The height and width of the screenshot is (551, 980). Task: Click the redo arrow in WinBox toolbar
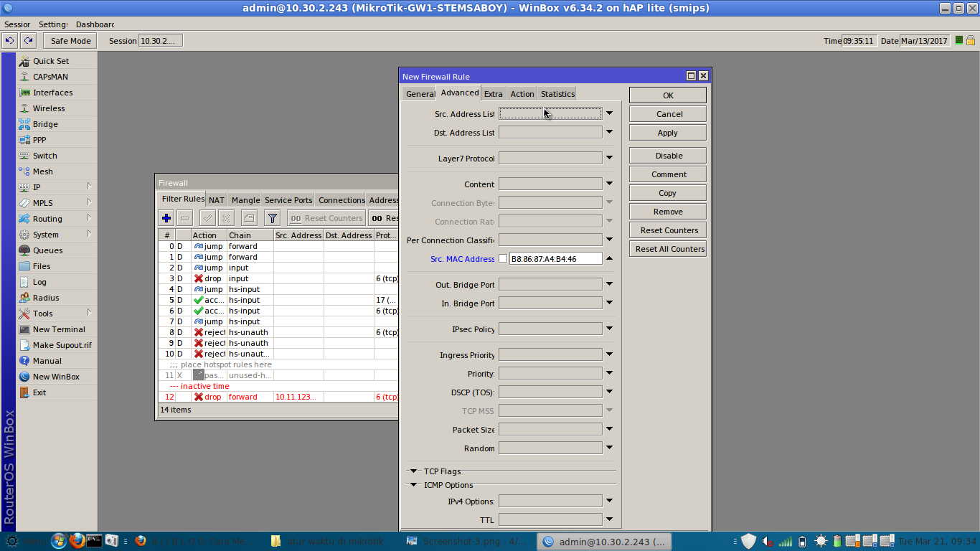point(28,41)
